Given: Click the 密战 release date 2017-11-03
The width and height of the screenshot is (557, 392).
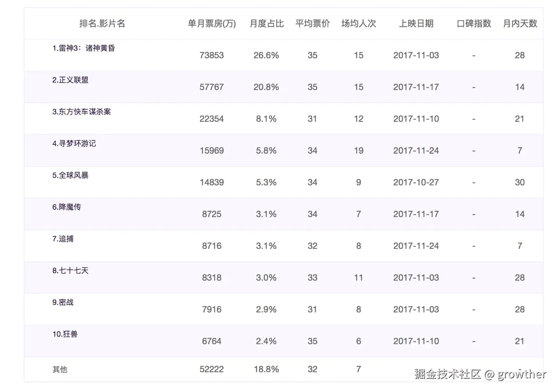Looking at the screenshot, I should coord(416,309).
